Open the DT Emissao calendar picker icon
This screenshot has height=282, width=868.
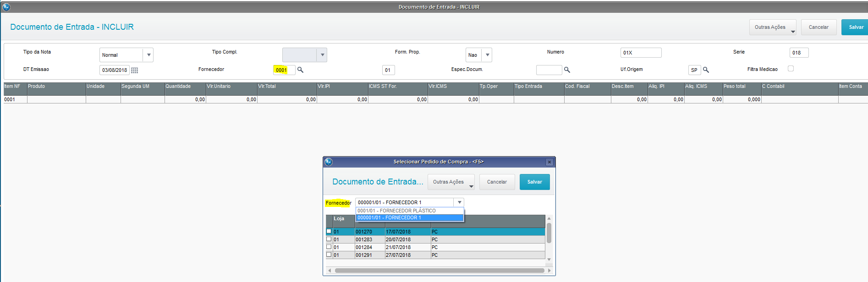[134, 70]
